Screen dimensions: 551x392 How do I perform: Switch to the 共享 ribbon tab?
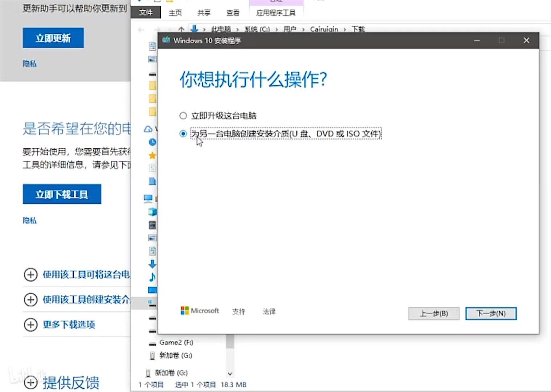click(204, 13)
